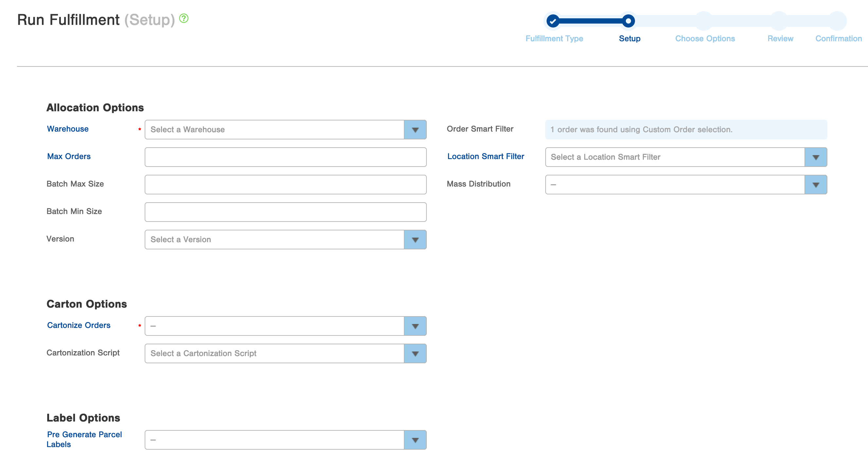Click the Warehouse field label link
The height and width of the screenshot is (468, 868).
[68, 129]
